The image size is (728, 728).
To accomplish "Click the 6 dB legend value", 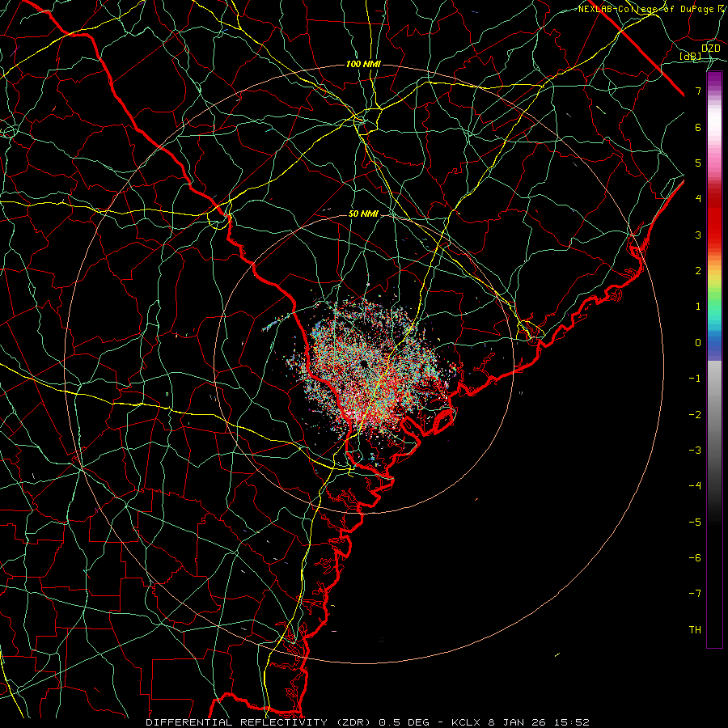I will tap(698, 127).
